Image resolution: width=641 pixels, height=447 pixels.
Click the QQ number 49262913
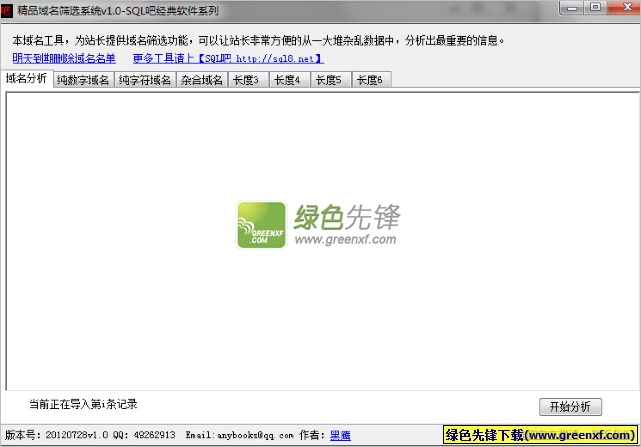[x=155, y=435]
